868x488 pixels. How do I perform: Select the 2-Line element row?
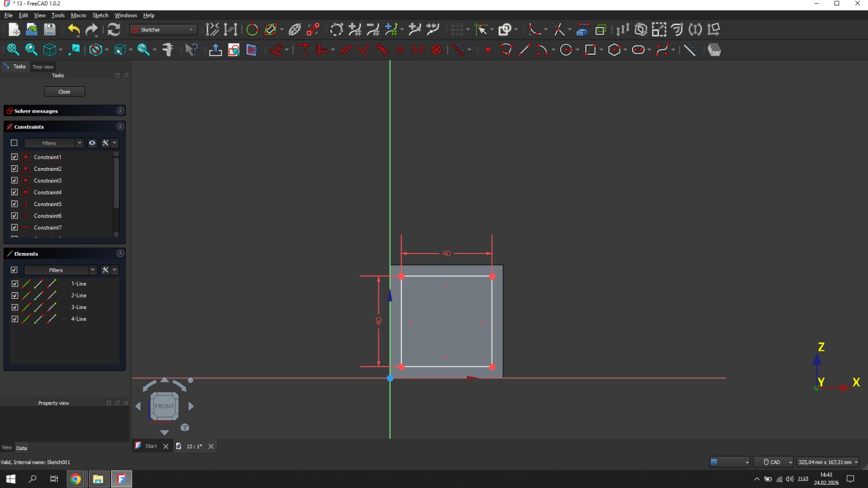64,296
